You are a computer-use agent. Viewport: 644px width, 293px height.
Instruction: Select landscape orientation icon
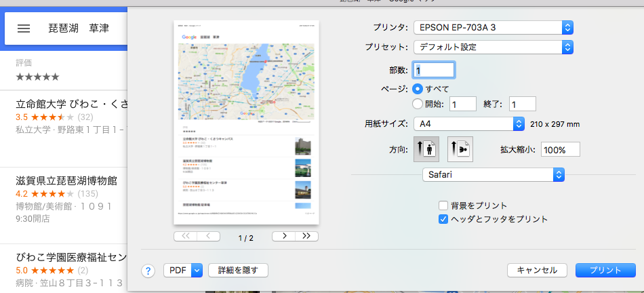tap(460, 149)
